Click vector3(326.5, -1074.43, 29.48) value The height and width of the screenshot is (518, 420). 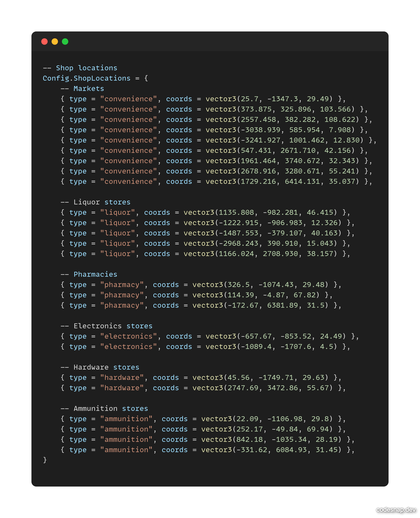tap(260, 285)
